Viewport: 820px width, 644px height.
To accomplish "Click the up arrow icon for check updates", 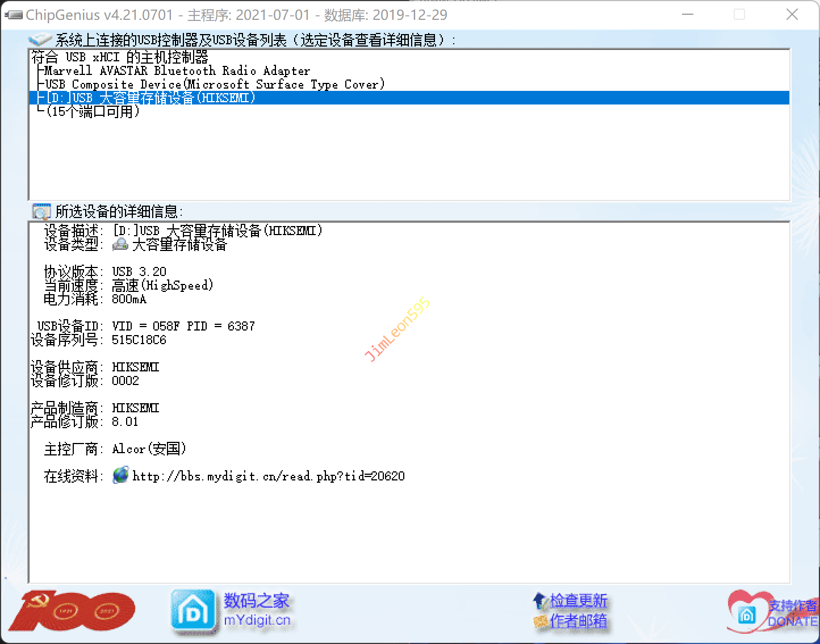I will 539,600.
